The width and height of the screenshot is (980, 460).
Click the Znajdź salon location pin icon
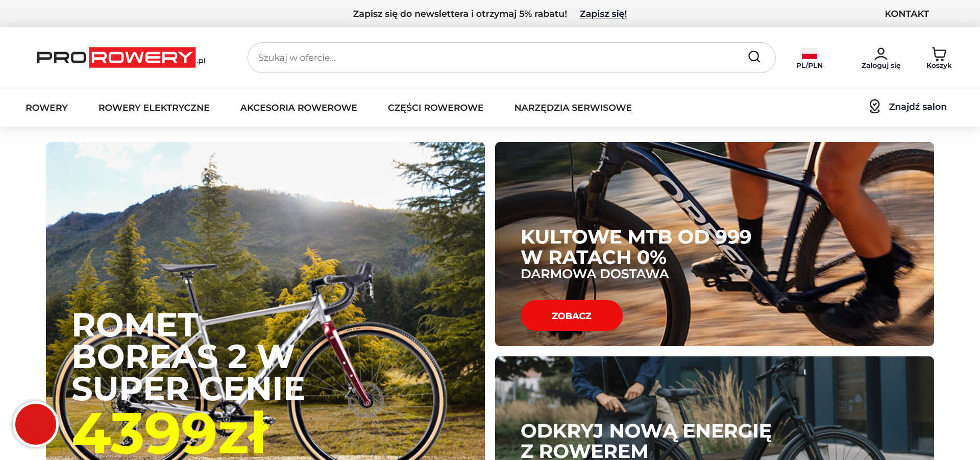[x=874, y=106]
